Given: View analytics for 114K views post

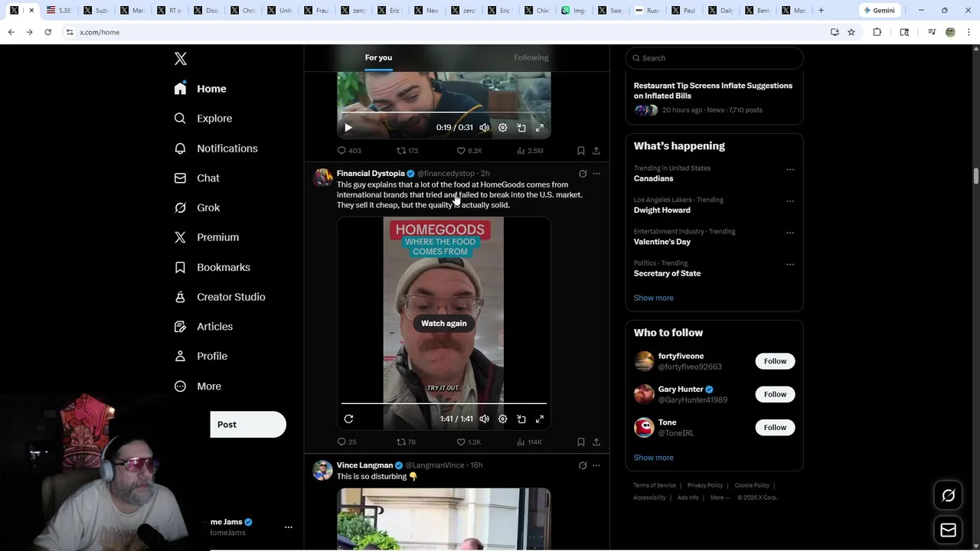Looking at the screenshot, I should point(529,442).
